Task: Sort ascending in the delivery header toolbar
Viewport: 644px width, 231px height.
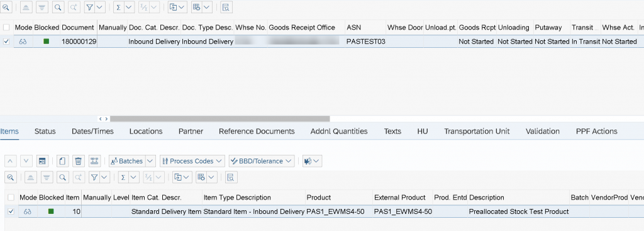Action: (26, 7)
